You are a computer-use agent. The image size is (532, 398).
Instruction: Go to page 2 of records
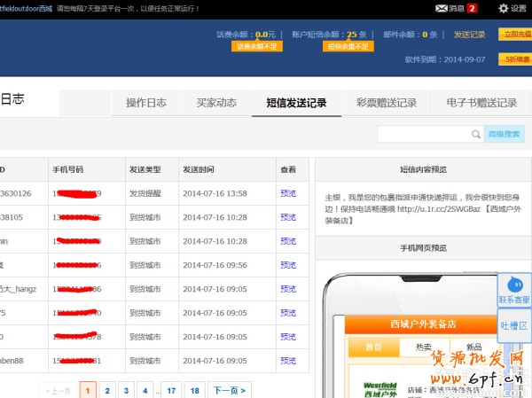[x=107, y=390]
